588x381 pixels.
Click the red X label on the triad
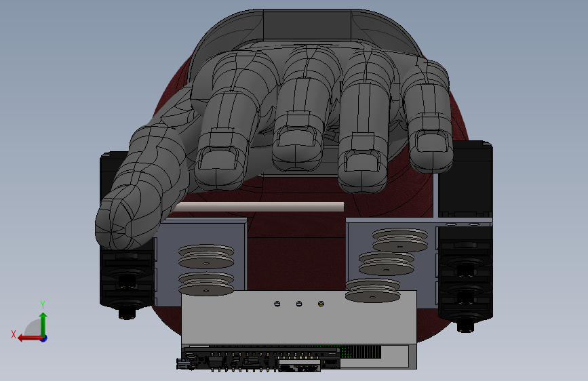[x=14, y=334]
